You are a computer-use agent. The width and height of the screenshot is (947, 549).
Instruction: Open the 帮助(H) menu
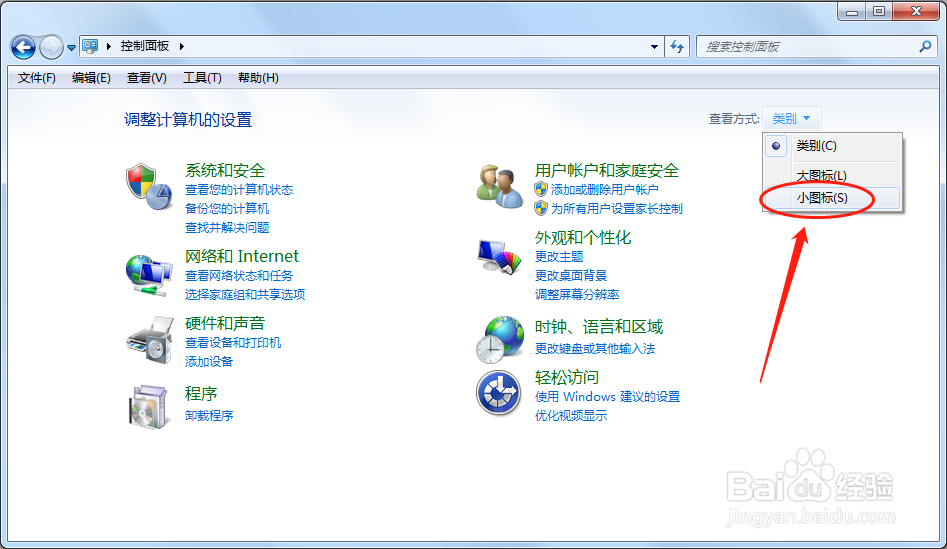pos(258,78)
